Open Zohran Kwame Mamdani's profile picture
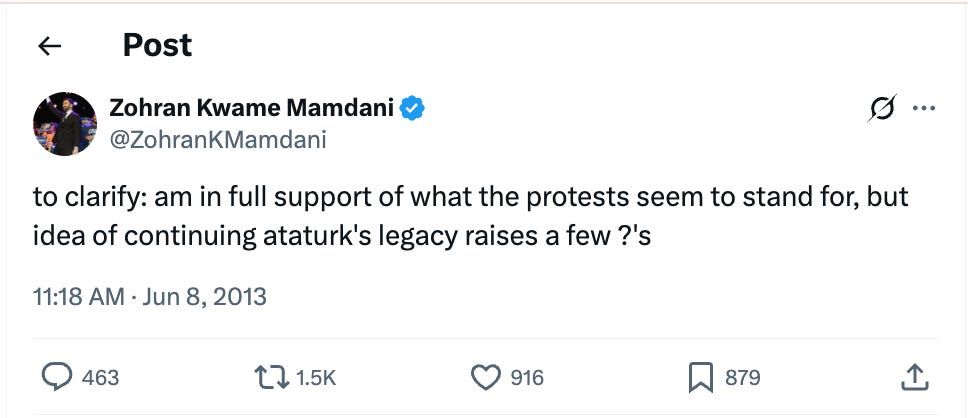 64,124
